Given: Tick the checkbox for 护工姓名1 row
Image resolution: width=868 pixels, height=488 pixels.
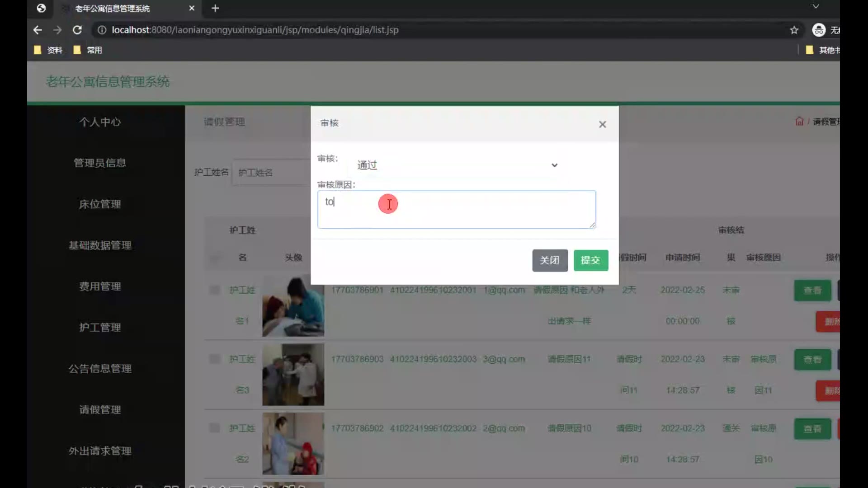Looking at the screenshot, I should point(215,290).
